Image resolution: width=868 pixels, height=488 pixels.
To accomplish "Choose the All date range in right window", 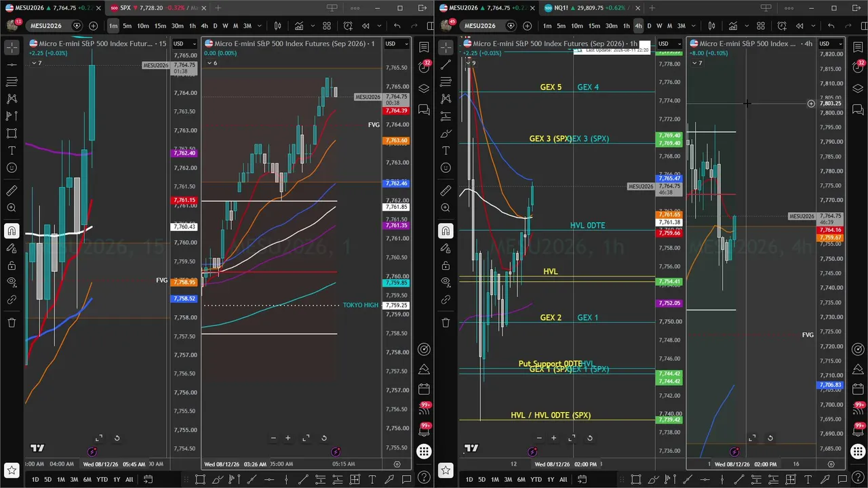I will [x=563, y=479].
